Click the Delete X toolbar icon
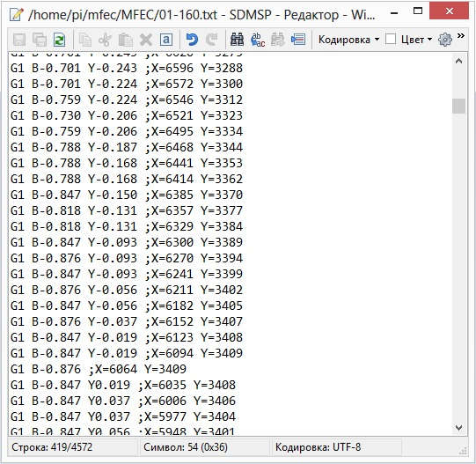The width and height of the screenshot is (476, 464). (x=146, y=40)
